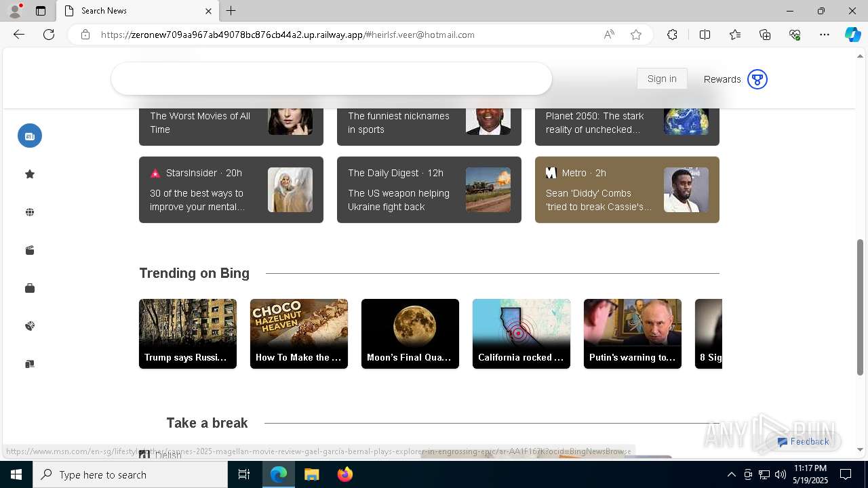The image size is (868, 488).
Task: Open Task View on the taskbar
Action: 244,474
